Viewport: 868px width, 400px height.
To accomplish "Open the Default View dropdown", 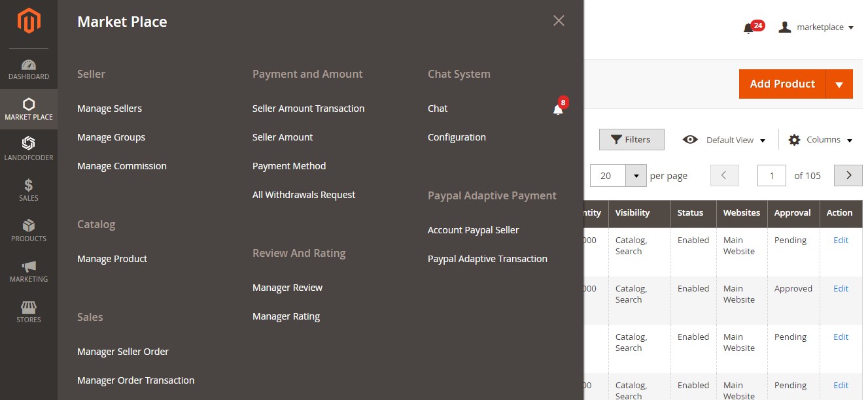I will tap(724, 140).
